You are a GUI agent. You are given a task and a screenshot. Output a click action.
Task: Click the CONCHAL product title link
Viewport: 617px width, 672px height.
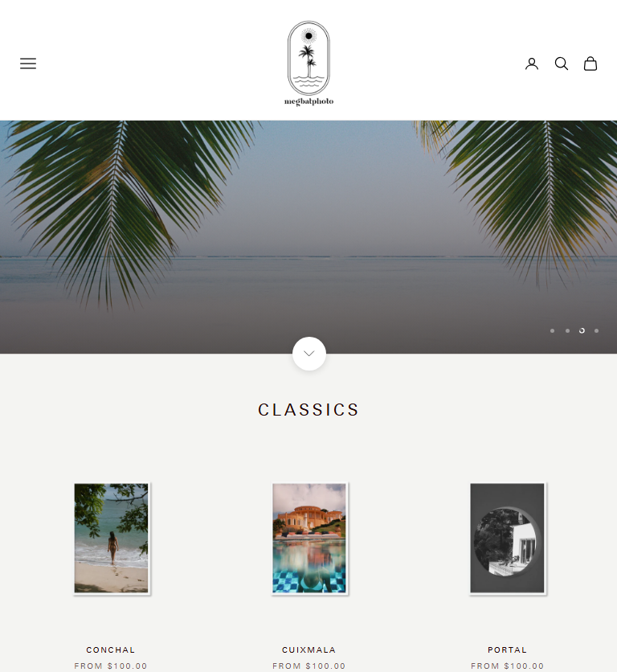(x=111, y=649)
